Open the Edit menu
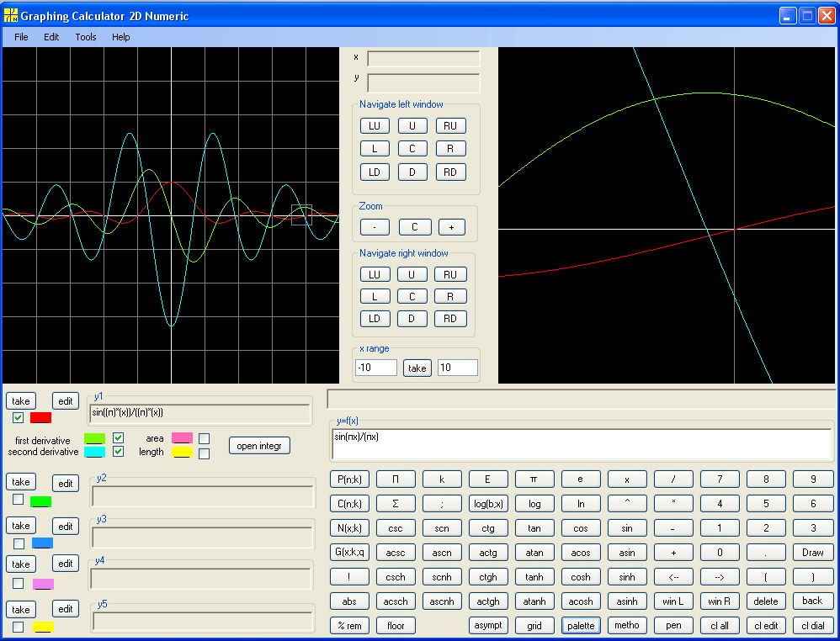Image resolution: width=840 pixels, height=641 pixels. (x=51, y=37)
